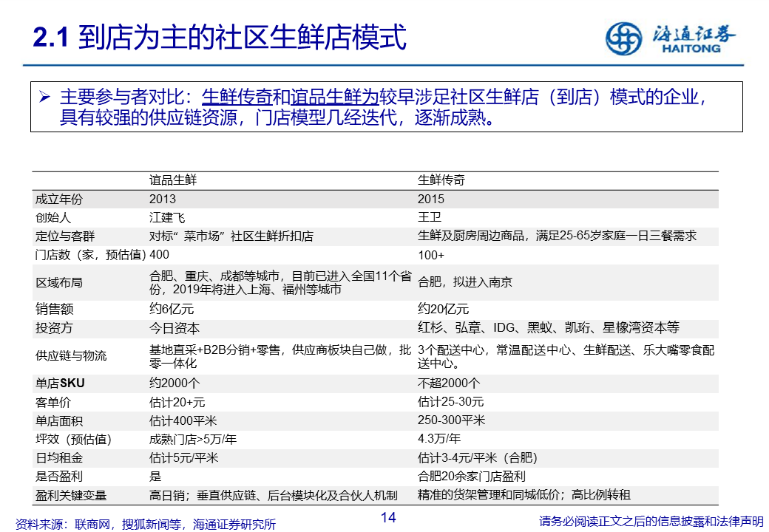Click the sales value '约6亿元'

pos(172,309)
